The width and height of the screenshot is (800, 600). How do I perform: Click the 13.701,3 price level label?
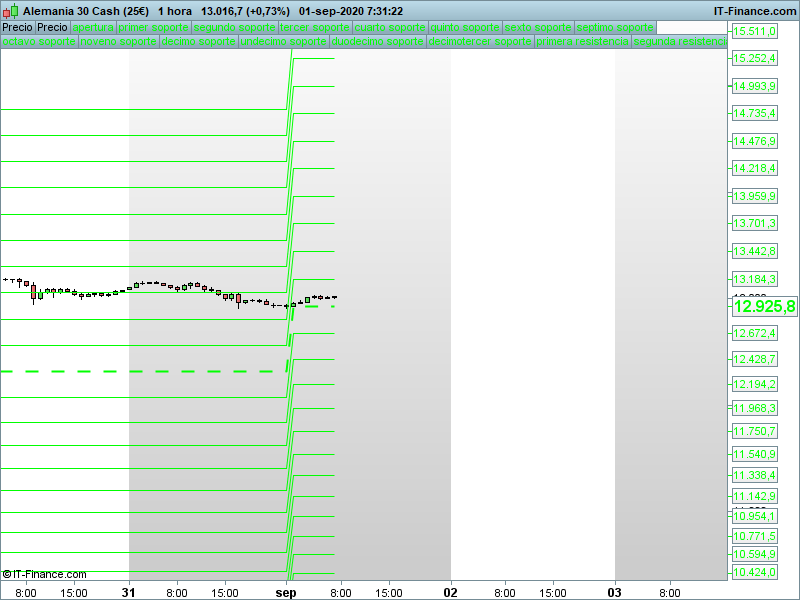[755, 223]
